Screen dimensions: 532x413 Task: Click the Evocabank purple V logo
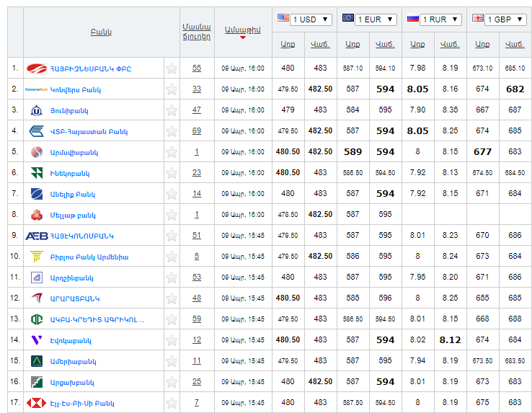37,340
